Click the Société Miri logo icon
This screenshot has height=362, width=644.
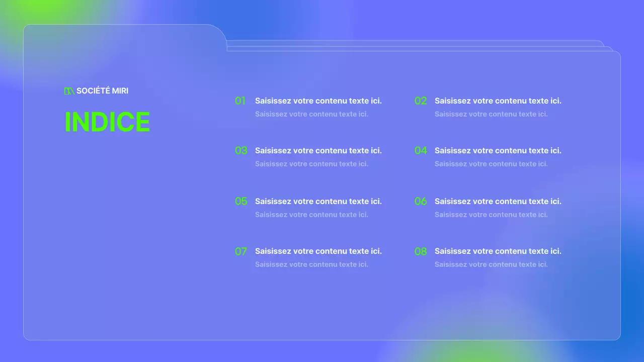point(69,91)
